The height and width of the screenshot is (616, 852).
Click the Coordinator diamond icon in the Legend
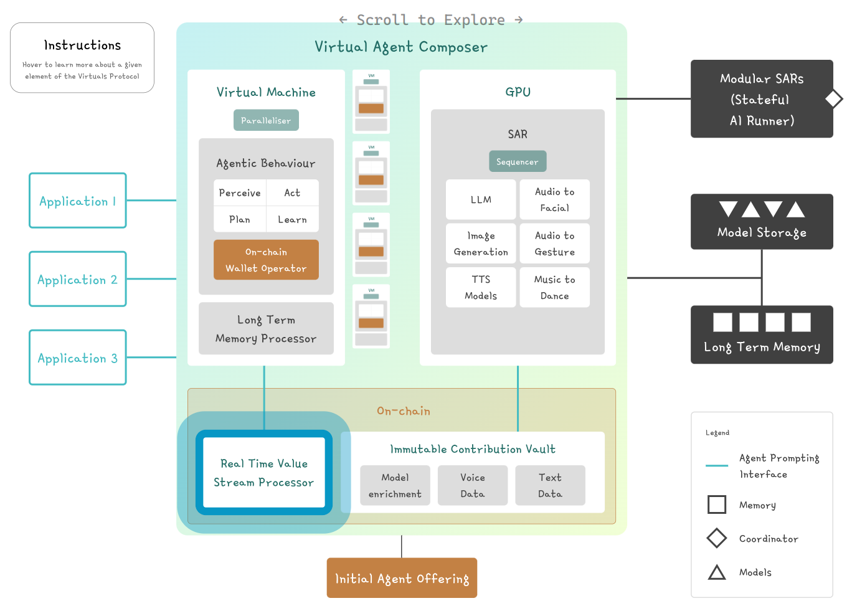pyautogui.click(x=717, y=538)
